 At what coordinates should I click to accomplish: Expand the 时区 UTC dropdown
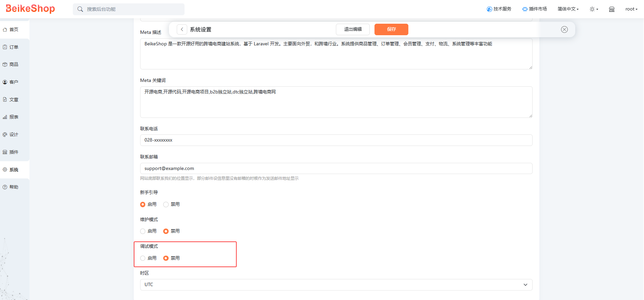point(336,285)
